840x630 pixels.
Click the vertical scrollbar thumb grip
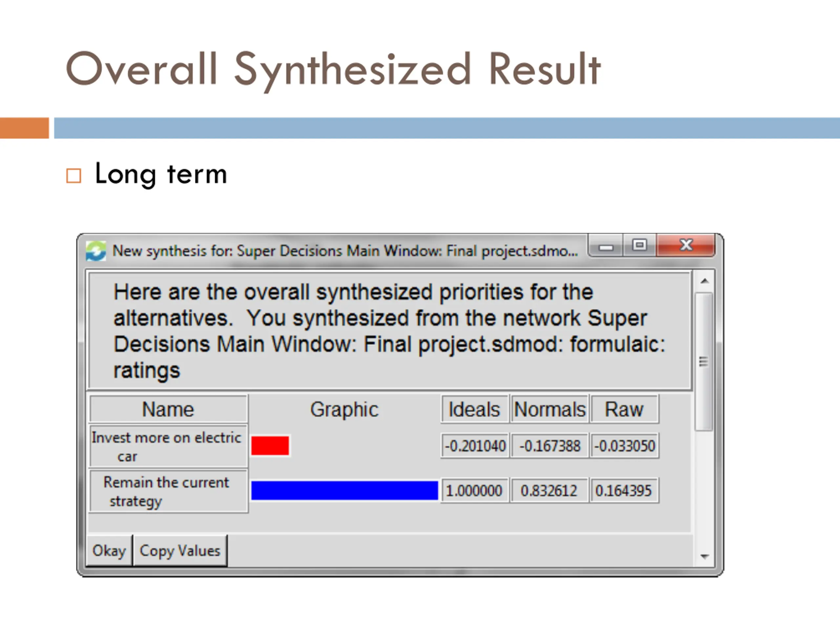click(703, 362)
